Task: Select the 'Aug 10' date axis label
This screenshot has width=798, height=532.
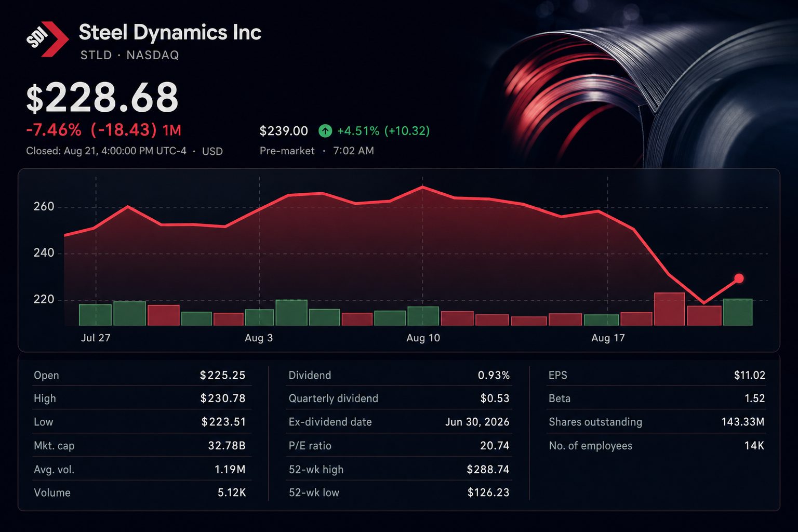Action: click(423, 338)
